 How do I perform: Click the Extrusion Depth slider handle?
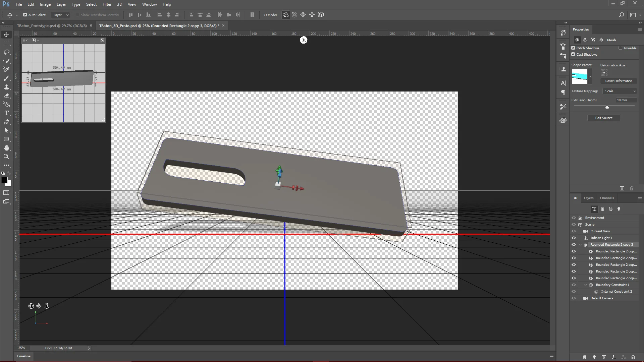click(x=607, y=107)
